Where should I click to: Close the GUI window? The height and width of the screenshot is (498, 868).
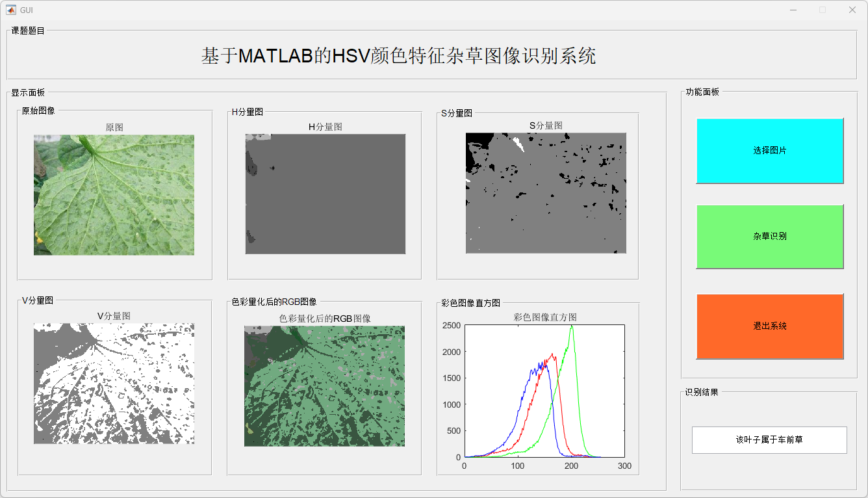tap(852, 10)
